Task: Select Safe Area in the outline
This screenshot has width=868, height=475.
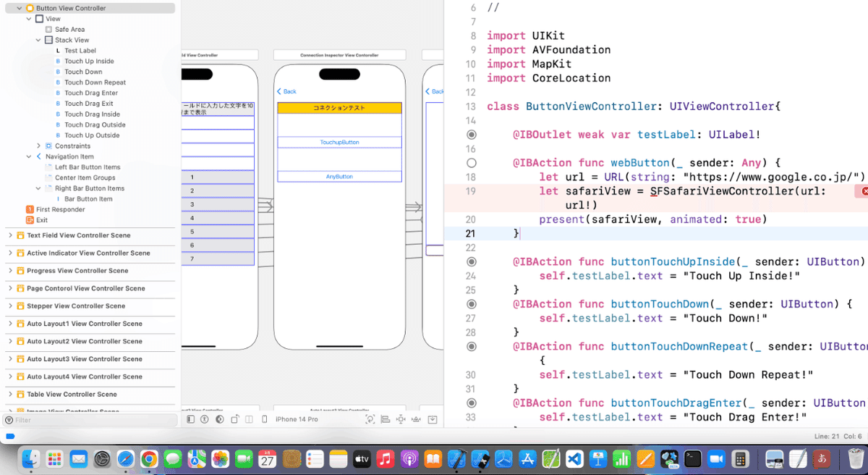Action: [70, 30]
